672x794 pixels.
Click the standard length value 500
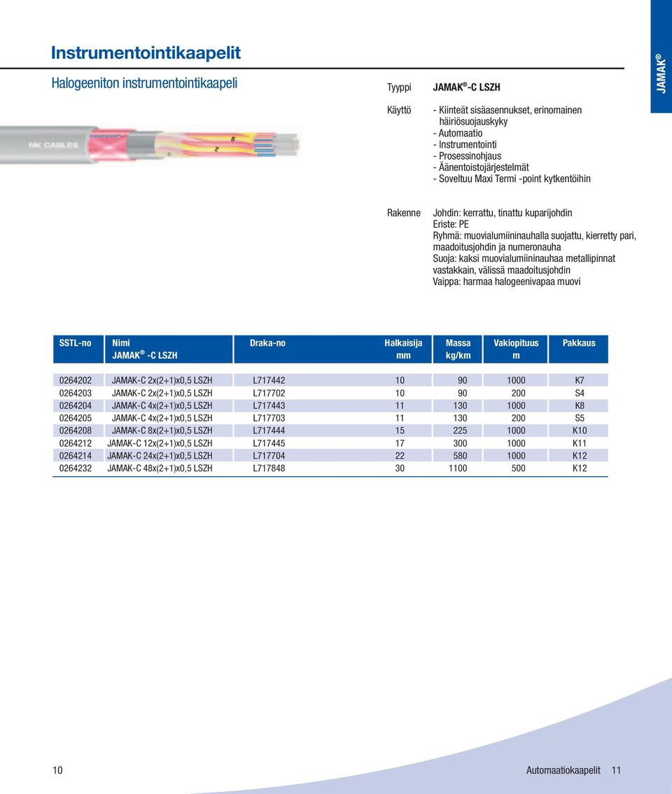pyautogui.click(x=518, y=468)
